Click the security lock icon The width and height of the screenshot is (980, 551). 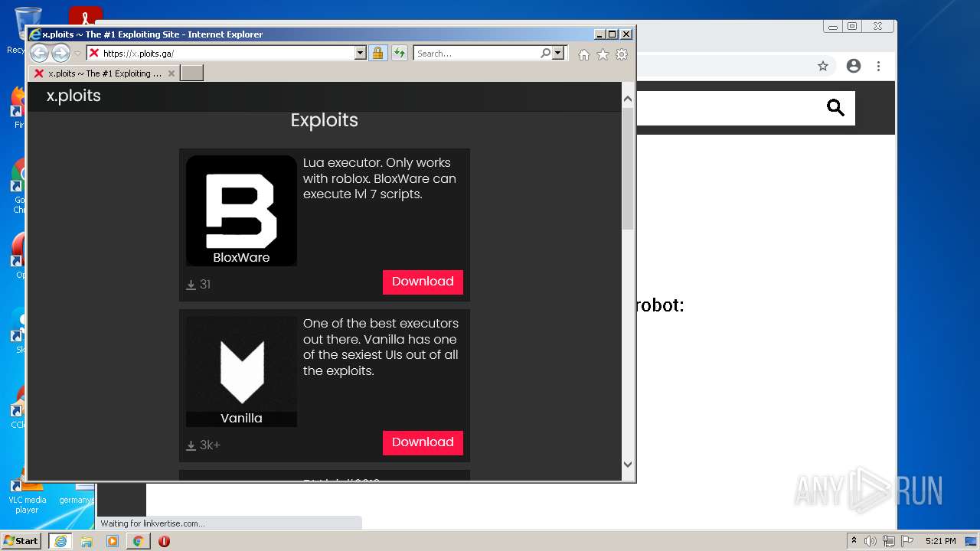[377, 54]
